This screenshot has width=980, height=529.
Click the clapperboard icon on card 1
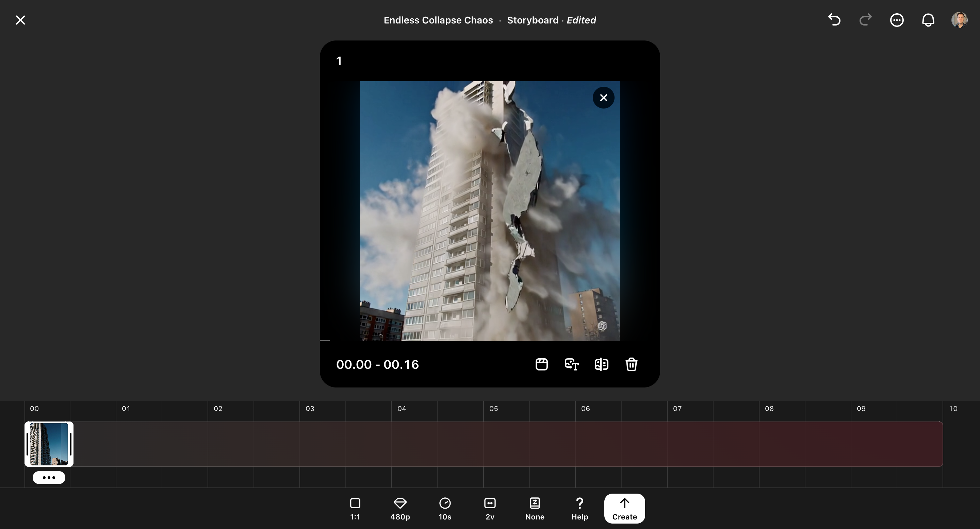(541, 364)
